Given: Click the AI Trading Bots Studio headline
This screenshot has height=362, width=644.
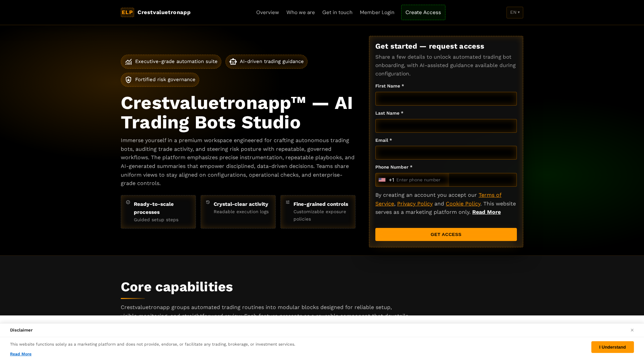Looking at the screenshot, I should point(236,113).
